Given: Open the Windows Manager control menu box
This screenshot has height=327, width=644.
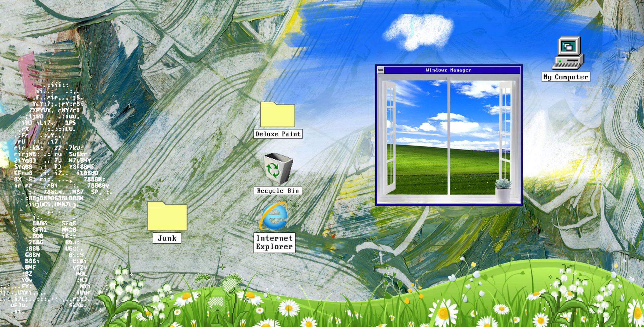Looking at the screenshot, I should (x=381, y=70).
